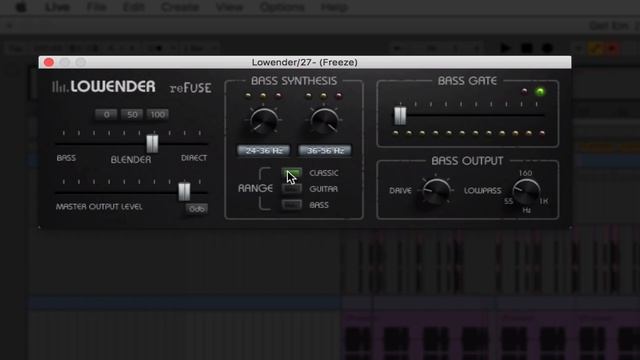
Task: Open the File menu
Action: click(96, 7)
